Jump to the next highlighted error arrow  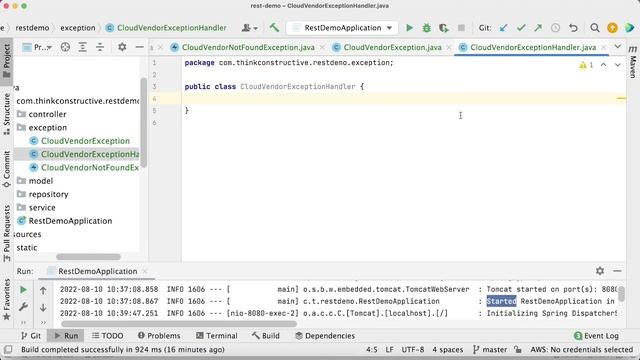pos(618,65)
